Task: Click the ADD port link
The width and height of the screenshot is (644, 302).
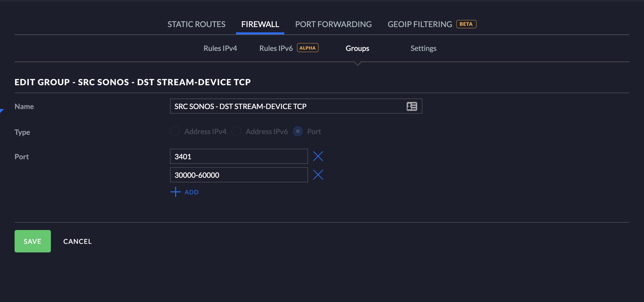Action: (x=192, y=192)
